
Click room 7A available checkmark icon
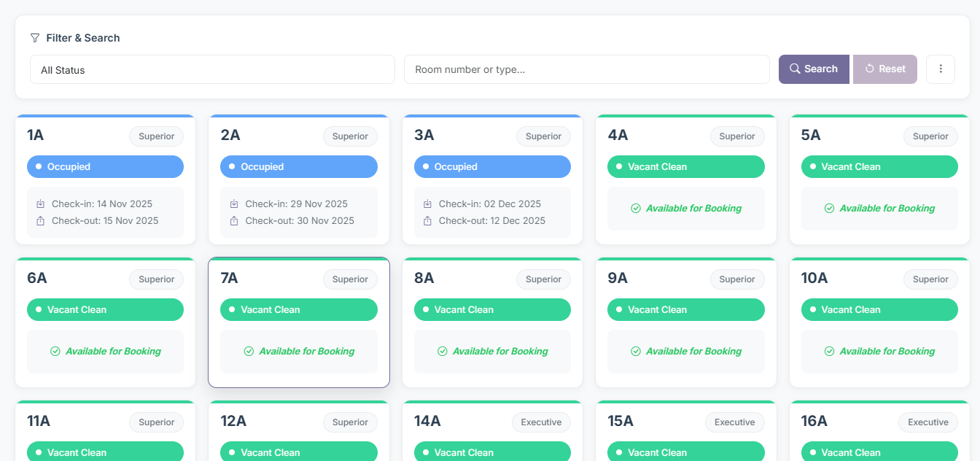click(x=249, y=352)
